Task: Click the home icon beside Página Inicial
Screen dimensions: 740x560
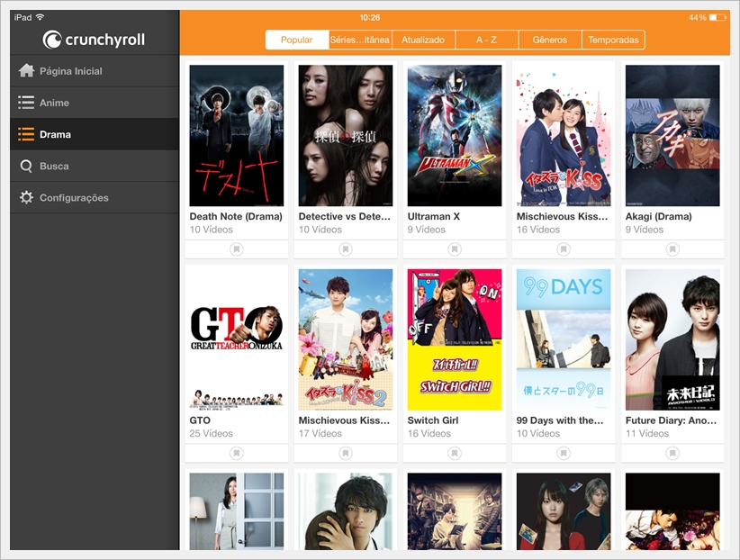Action: click(x=26, y=71)
